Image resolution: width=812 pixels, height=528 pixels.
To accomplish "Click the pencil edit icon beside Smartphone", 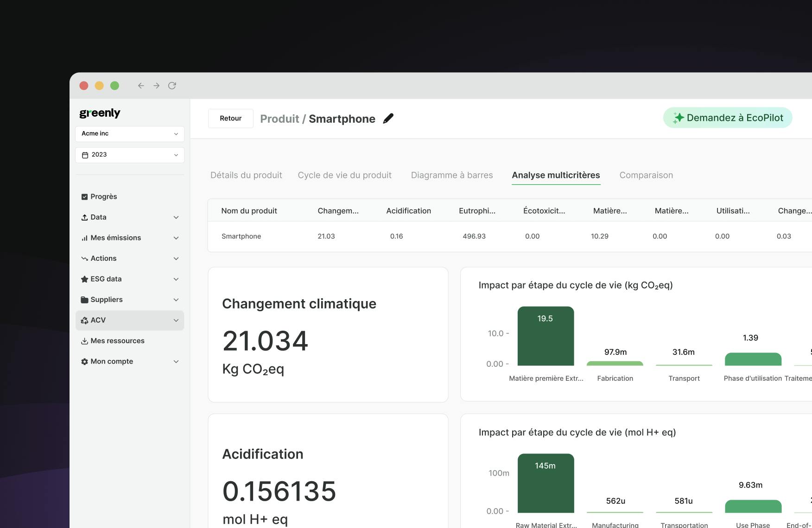I will [388, 119].
